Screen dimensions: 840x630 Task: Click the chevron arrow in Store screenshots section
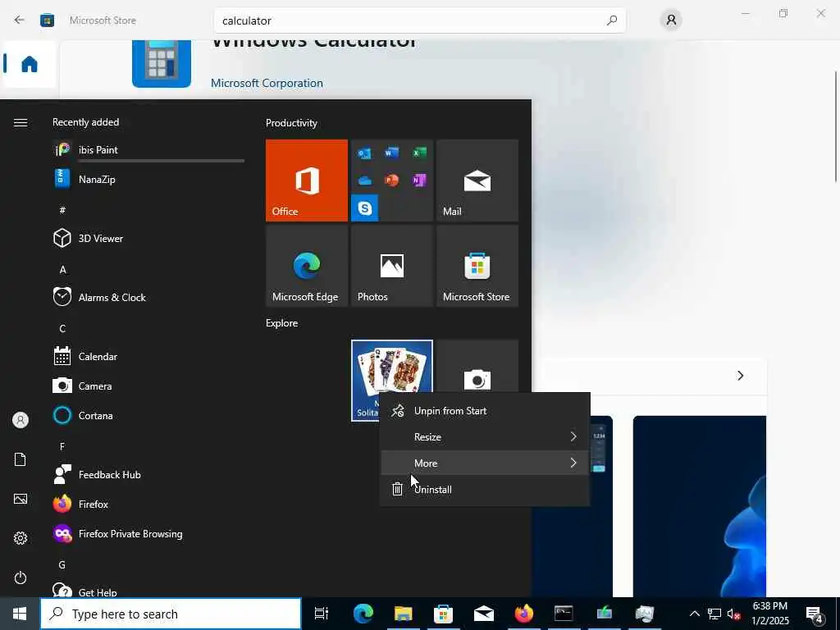click(x=741, y=376)
